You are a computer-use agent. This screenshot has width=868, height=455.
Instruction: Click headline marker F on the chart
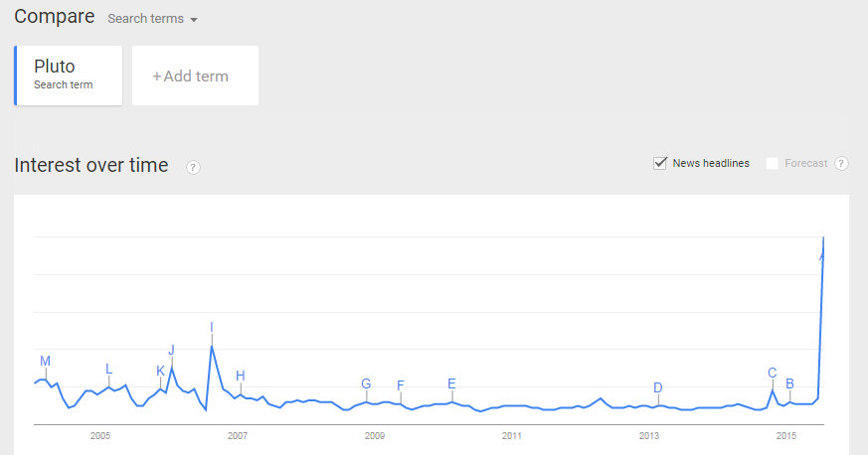[x=401, y=385]
